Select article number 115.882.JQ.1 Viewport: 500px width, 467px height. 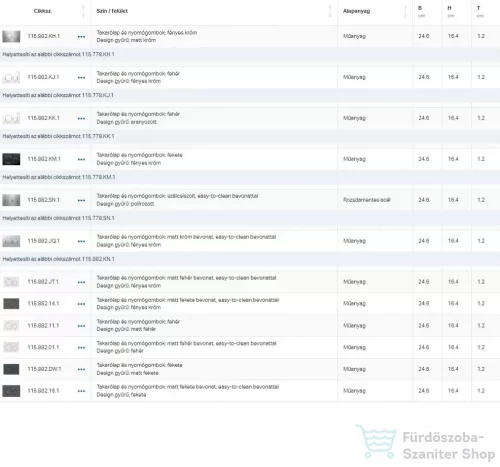pyautogui.click(x=44, y=241)
